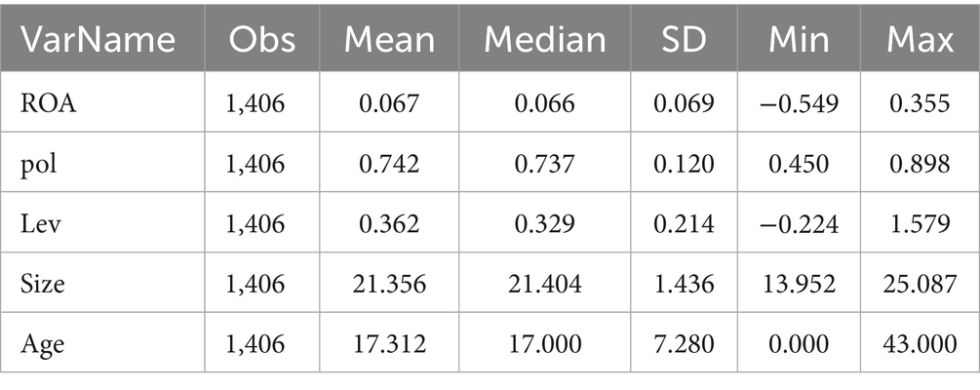Select Age maximum value 43.000

919,344
